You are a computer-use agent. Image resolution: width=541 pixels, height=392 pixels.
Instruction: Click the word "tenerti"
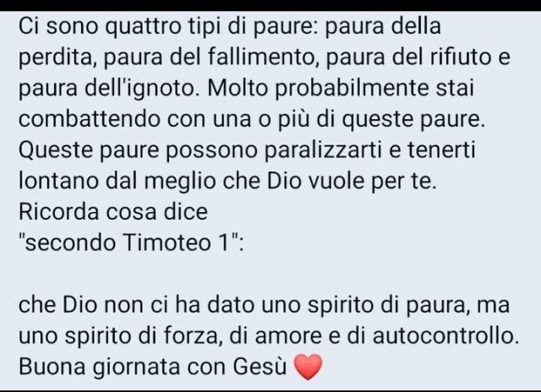tap(441, 150)
